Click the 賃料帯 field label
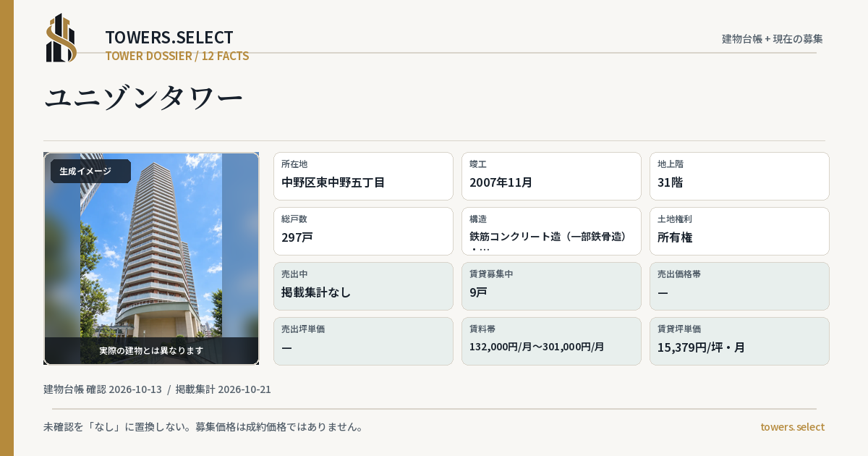Screen dimensions: 868x456 point(482,329)
